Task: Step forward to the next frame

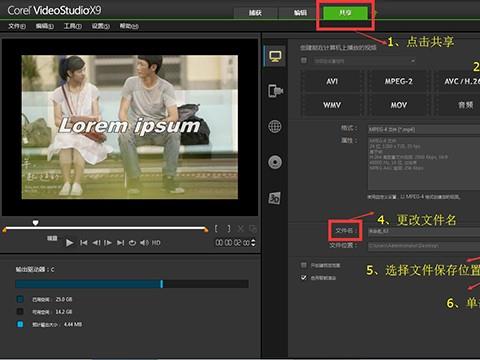Action: 108,243
